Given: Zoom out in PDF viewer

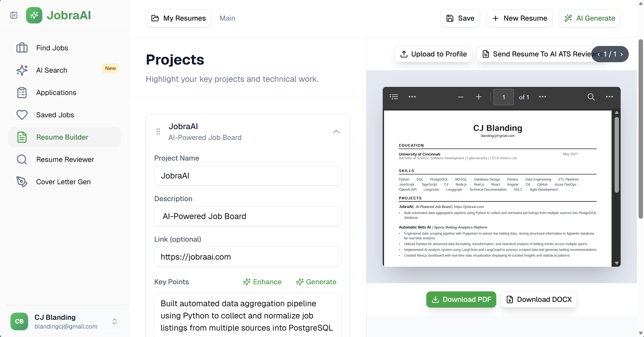Looking at the screenshot, I should point(460,97).
